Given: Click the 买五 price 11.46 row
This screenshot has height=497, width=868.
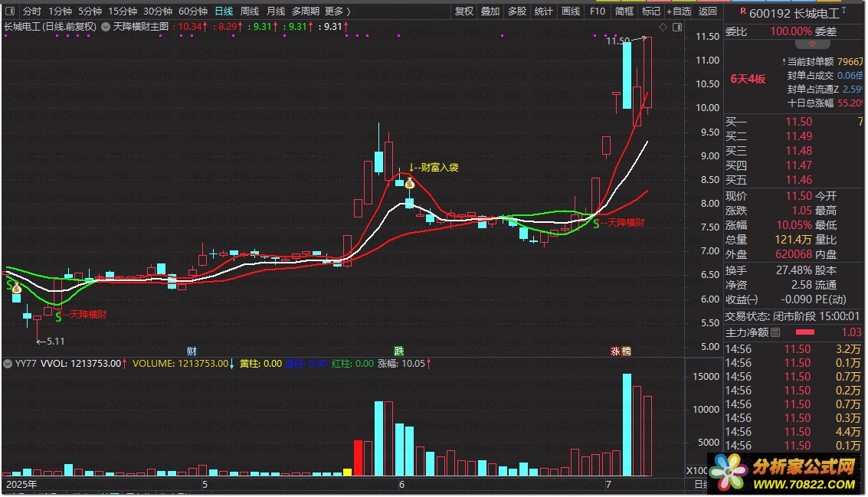Looking at the screenshot, I should tap(794, 179).
